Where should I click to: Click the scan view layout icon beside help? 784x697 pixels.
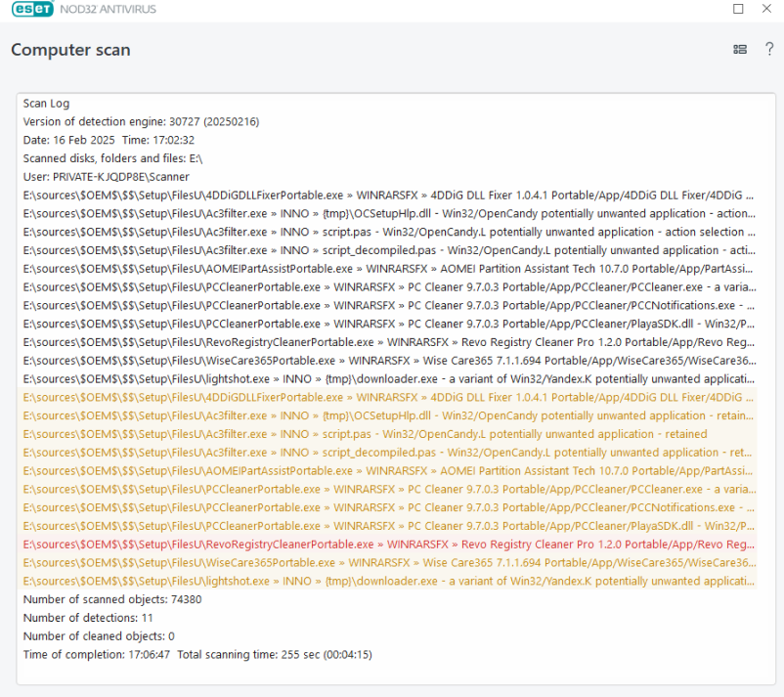[x=740, y=49]
